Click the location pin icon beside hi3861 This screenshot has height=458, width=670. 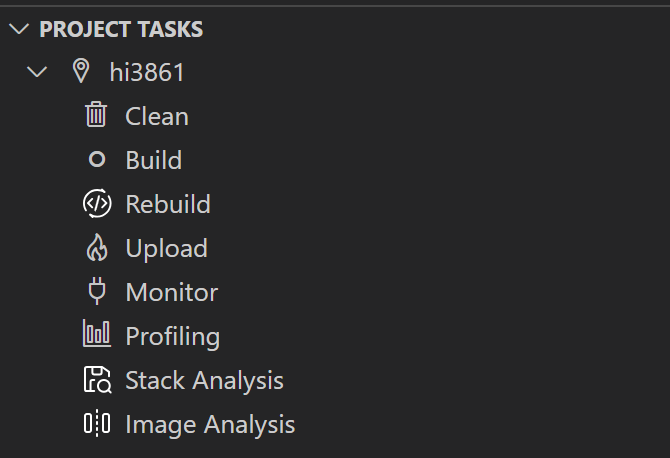tap(81, 71)
